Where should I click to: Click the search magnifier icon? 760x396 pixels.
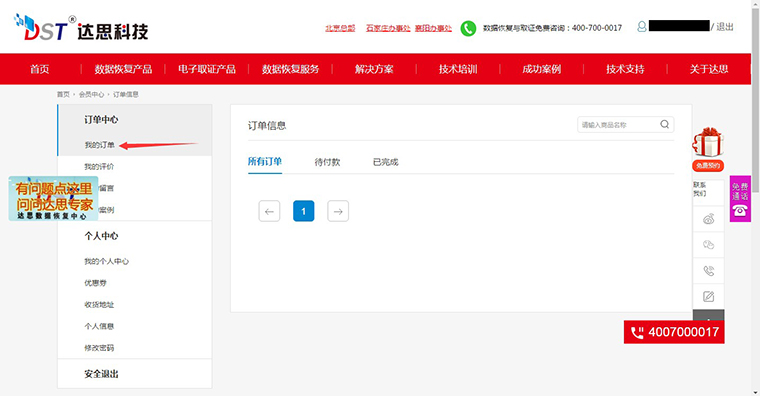665,125
